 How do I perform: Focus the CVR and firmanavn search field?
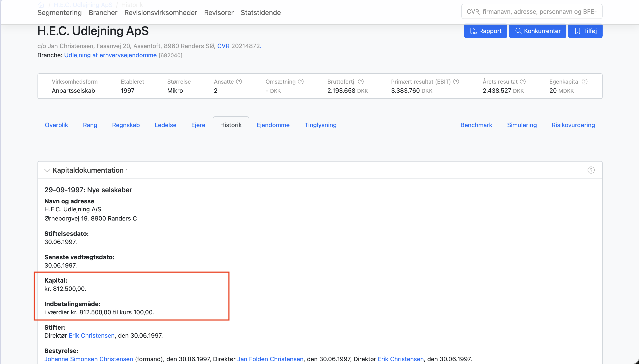coord(532,12)
